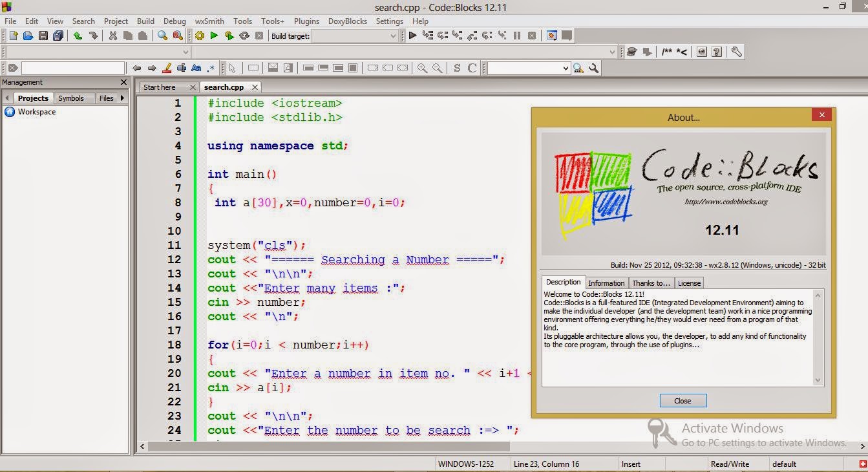
Task: Toggle match case (Aa) in search toolbar
Action: [x=196, y=68]
